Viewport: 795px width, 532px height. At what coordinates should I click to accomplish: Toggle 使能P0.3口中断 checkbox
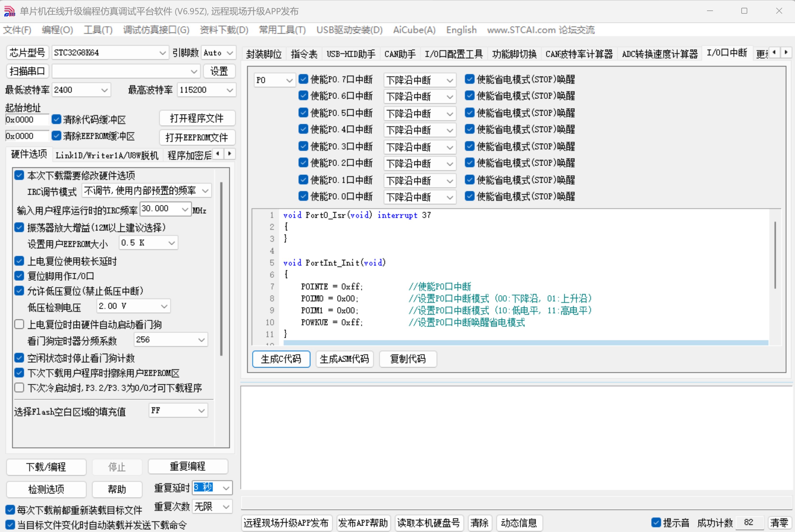[303, 146]
